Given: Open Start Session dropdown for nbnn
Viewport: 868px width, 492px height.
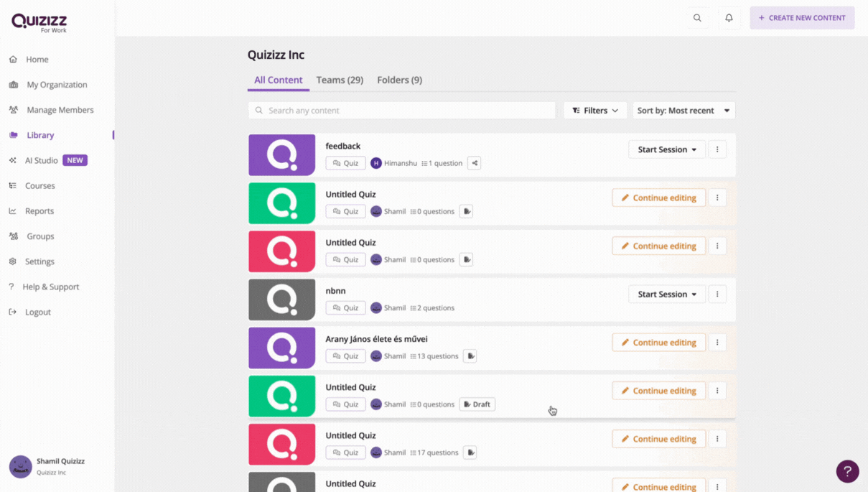Looking at the screenshot, I should tap(667, 294).
